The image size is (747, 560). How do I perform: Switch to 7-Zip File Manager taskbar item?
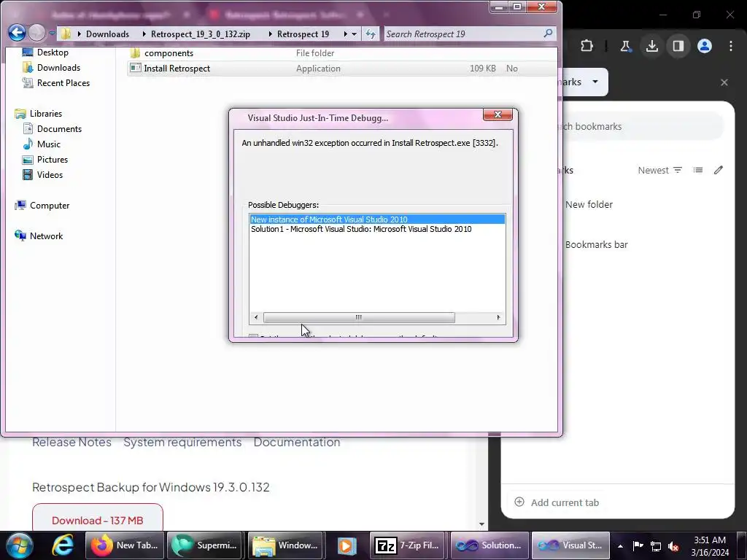(x=407, y=545)
